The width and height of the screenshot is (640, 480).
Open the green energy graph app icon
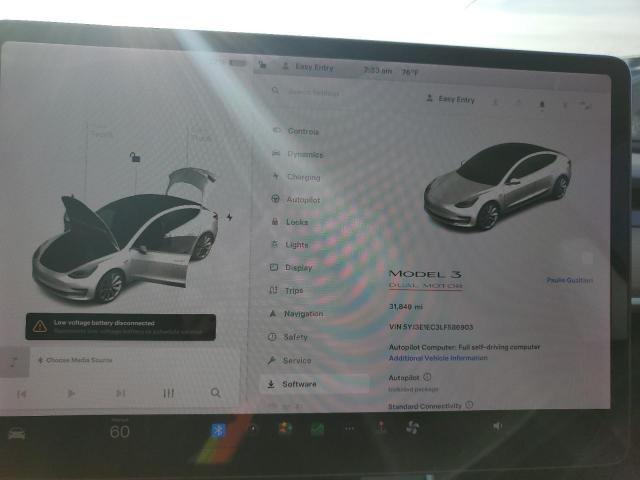[318, 429]
